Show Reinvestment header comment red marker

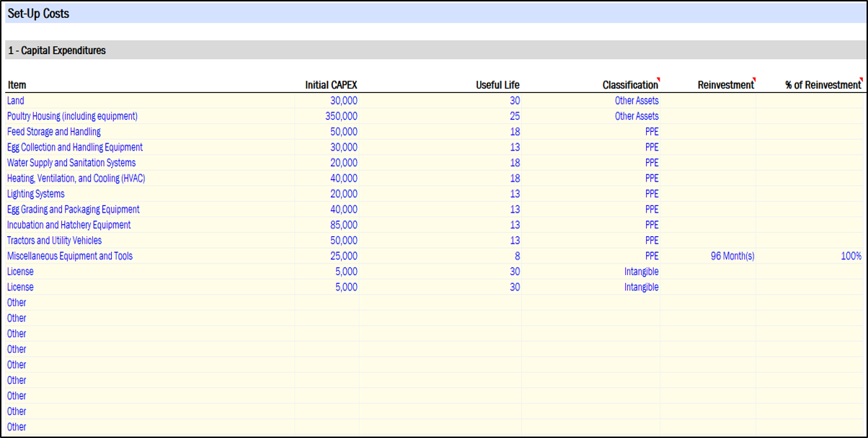coord(753,79)
